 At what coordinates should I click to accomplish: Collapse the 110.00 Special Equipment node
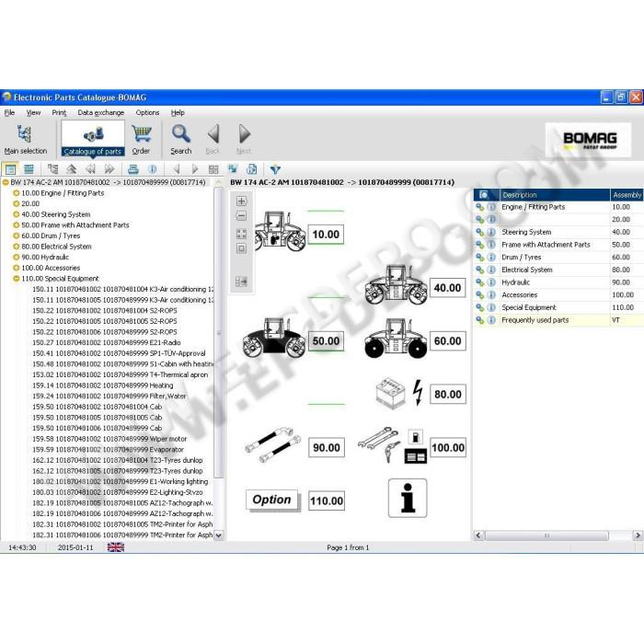[x=17, y=278]
